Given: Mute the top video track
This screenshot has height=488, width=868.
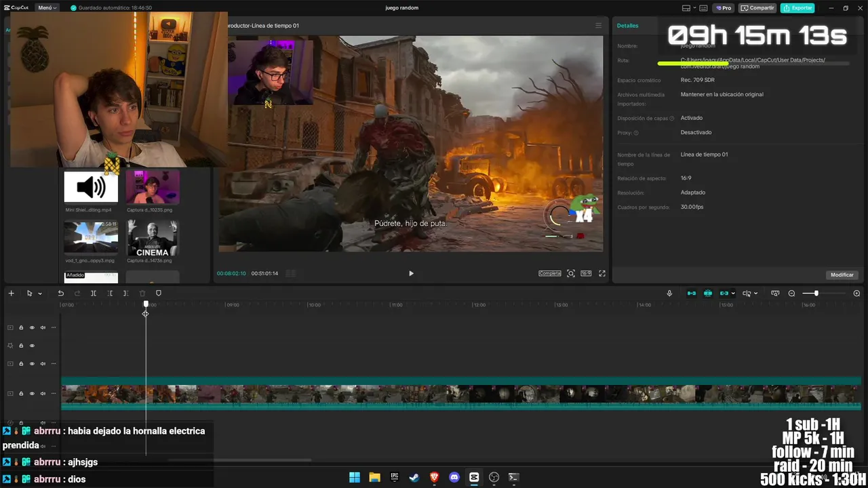Looking at the screenshot, I should coord(43,328).
